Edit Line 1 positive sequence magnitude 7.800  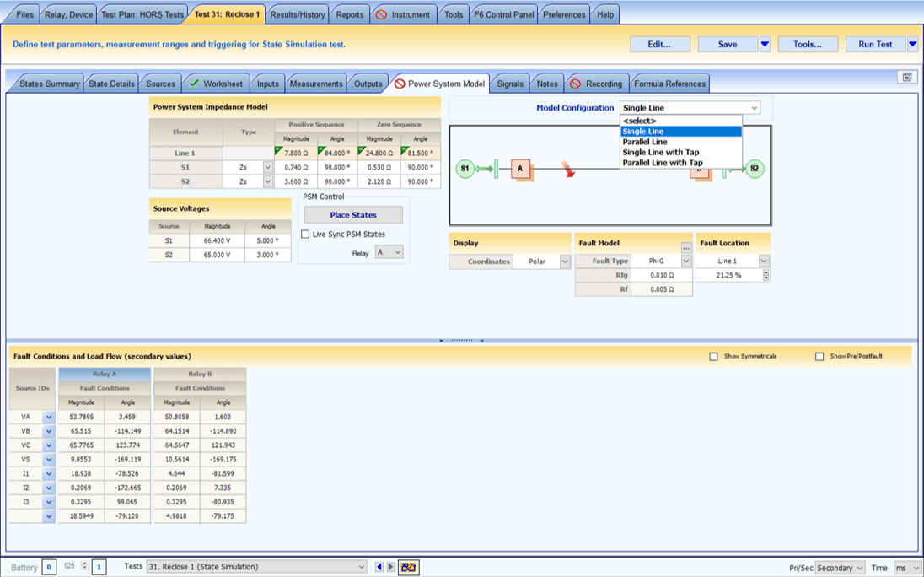click(x=296, y=154)
